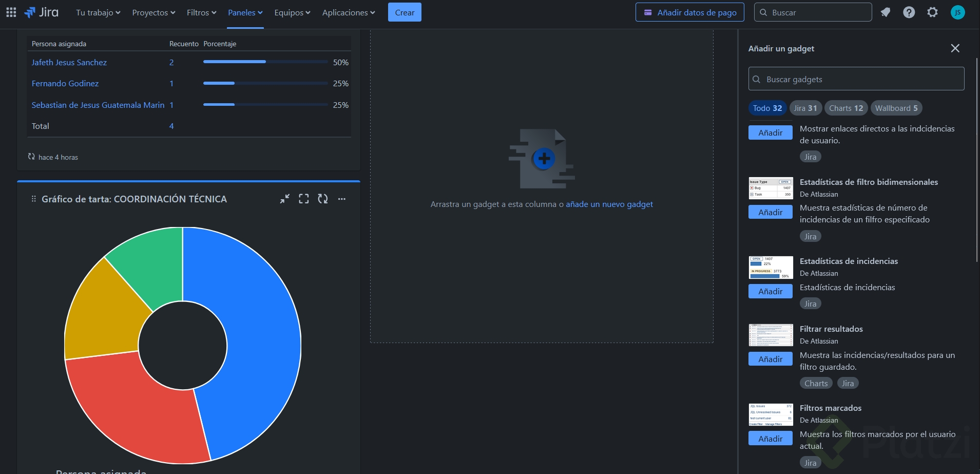Select the Jira 31 gadget filter tab
The image size is (980, 474).
[805, 108]
